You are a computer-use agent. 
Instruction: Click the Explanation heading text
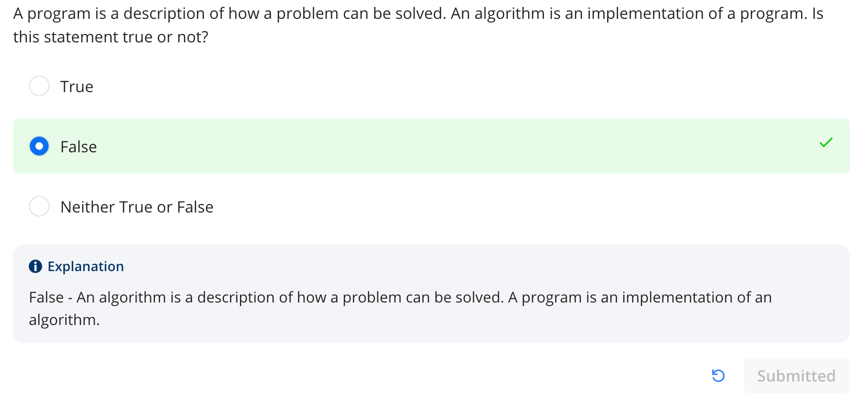coord(86,266)
